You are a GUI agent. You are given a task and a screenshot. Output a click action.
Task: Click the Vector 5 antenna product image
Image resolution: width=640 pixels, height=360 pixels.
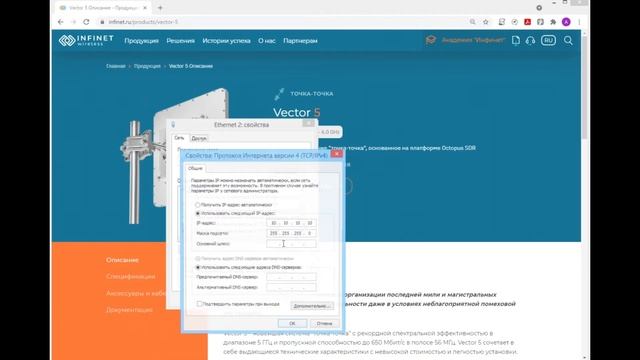[174, 156]
